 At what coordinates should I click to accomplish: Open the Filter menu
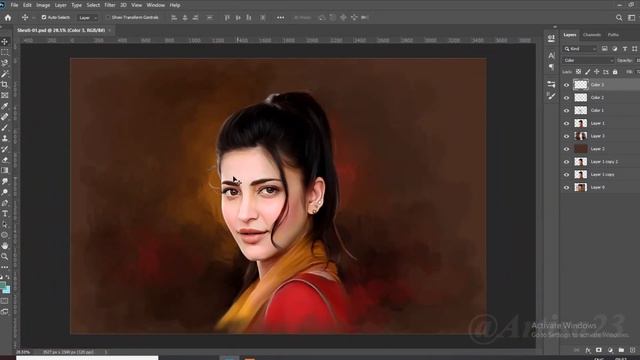coord(110,5)
